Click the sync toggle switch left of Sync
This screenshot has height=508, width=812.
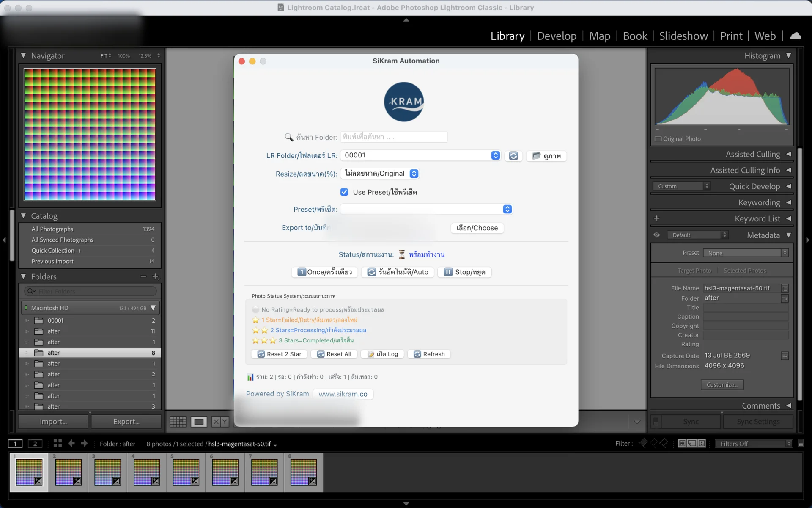656,422
